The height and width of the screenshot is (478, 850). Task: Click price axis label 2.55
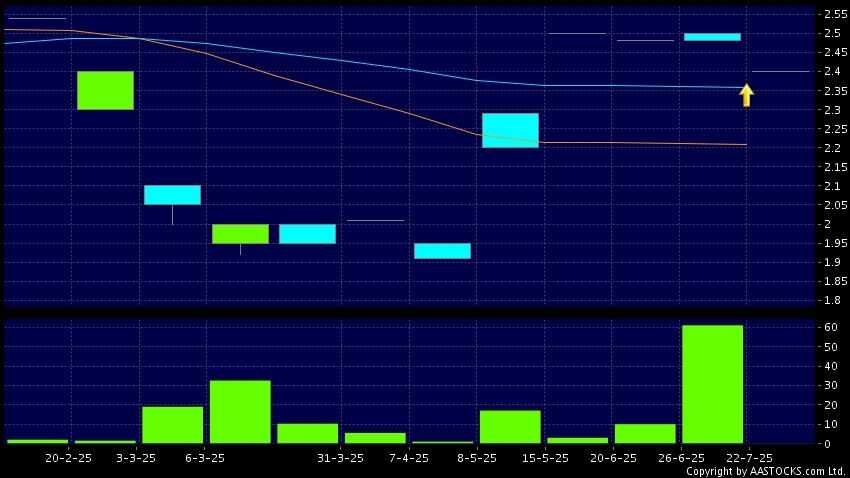(835, 14)
